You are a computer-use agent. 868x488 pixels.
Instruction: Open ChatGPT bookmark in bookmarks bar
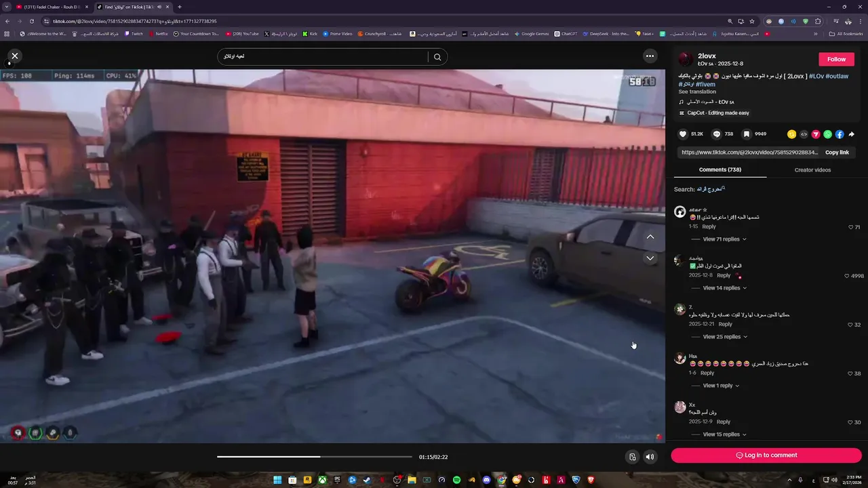(x=566, y=33)
